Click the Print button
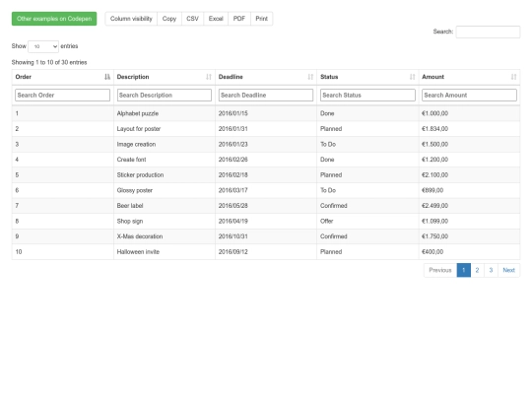This screenshot has width=532, height=399. coord(262,19)
